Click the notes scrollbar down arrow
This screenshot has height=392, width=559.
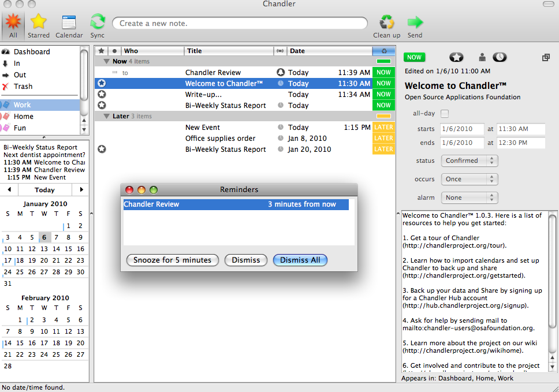[552, 367]
